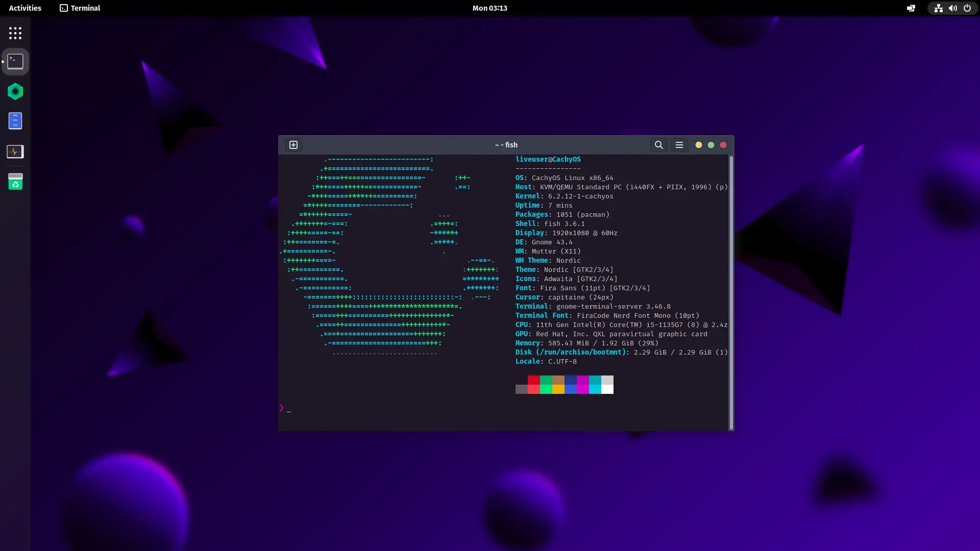Click the Terminal icon in the dock
980x551 pixels.
(15, 62)
